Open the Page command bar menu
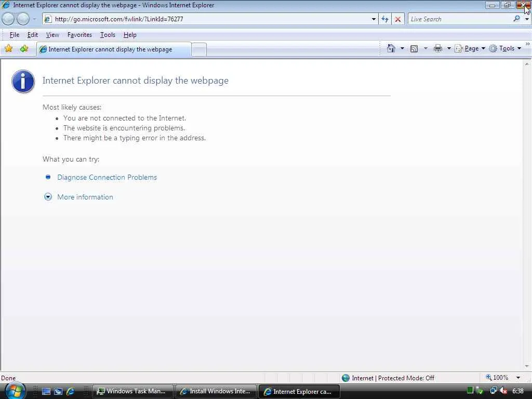 tap(470, 48)
